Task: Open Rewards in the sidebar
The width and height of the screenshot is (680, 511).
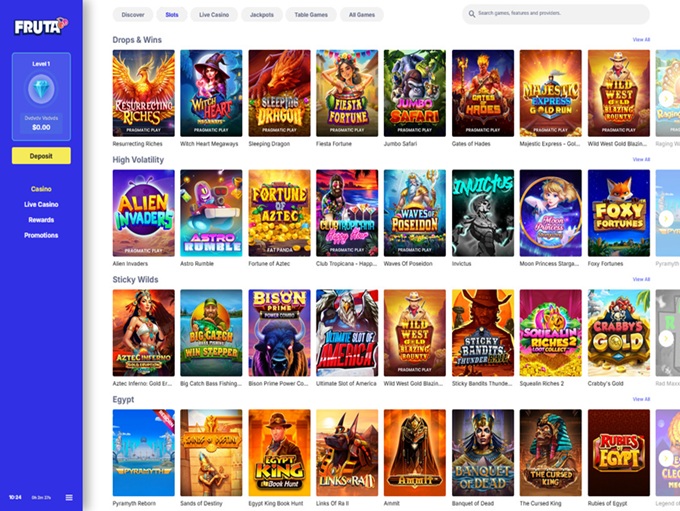Action: coord(41,220)
